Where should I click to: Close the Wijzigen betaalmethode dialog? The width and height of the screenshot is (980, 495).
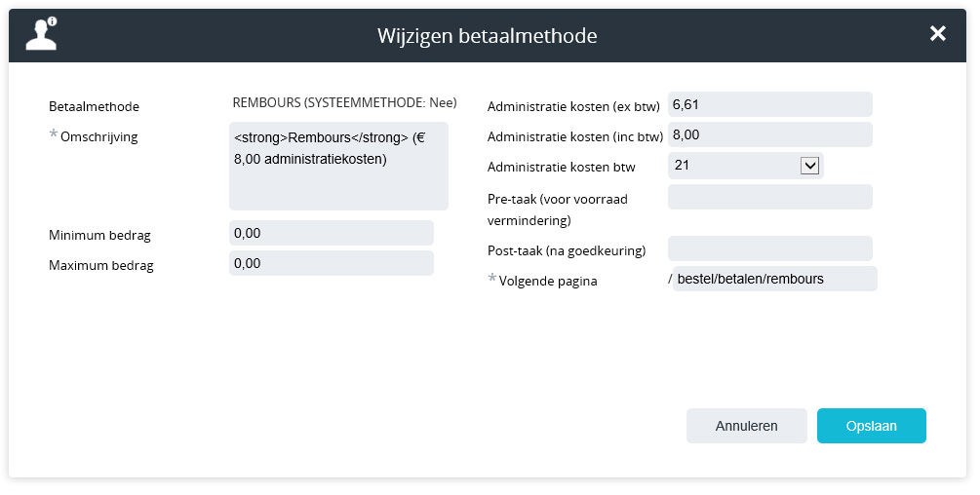pos(937,34)
